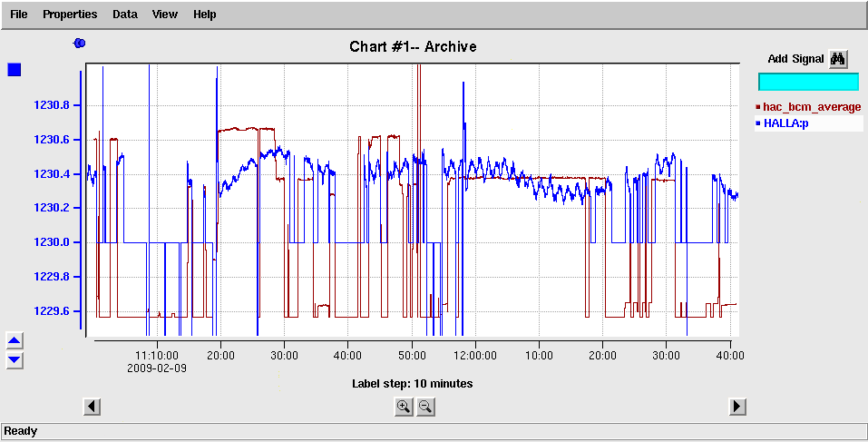Shift the Y axis down with the down arrow
The width and height of the screenshot is (868, 442).
tap(15, 359)
